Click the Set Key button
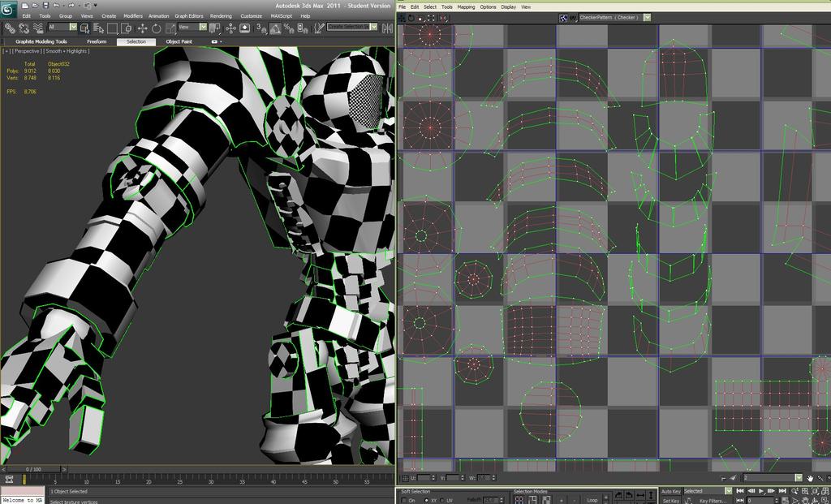This screenshot has height=504, width=831. point(670,501)
